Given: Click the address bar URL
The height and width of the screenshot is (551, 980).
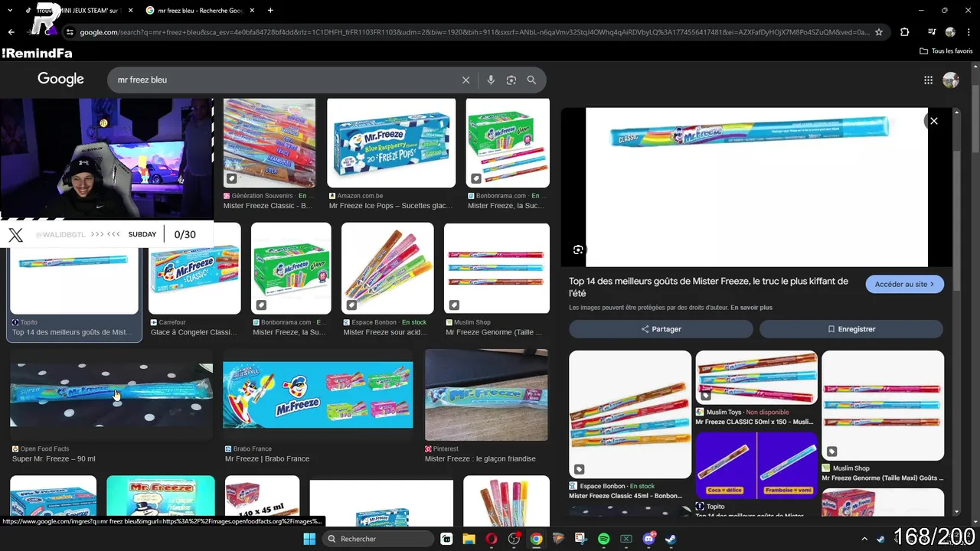Looking at the screenshot, I should (475, 32).
